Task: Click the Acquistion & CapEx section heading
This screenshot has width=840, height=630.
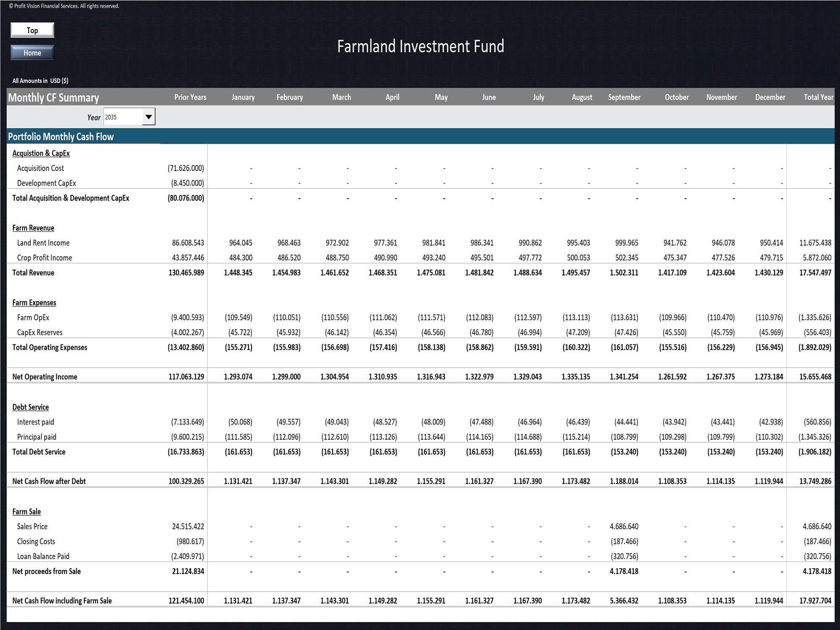Action: (x=41, y=153)
